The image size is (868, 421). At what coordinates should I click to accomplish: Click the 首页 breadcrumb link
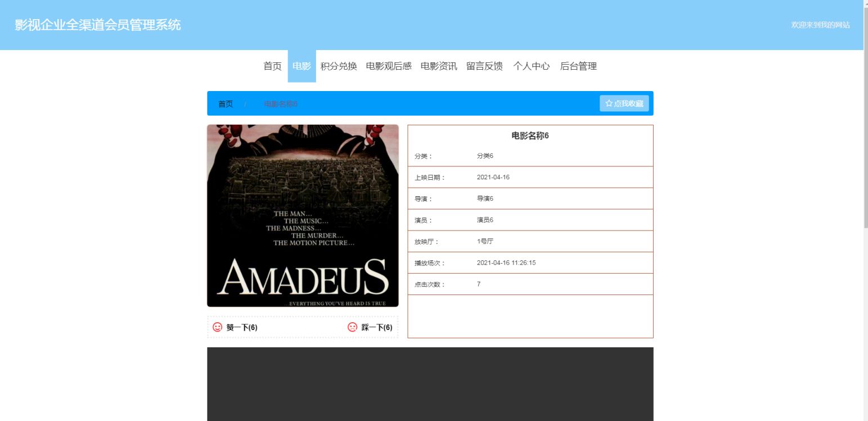(x=226, y=104)
